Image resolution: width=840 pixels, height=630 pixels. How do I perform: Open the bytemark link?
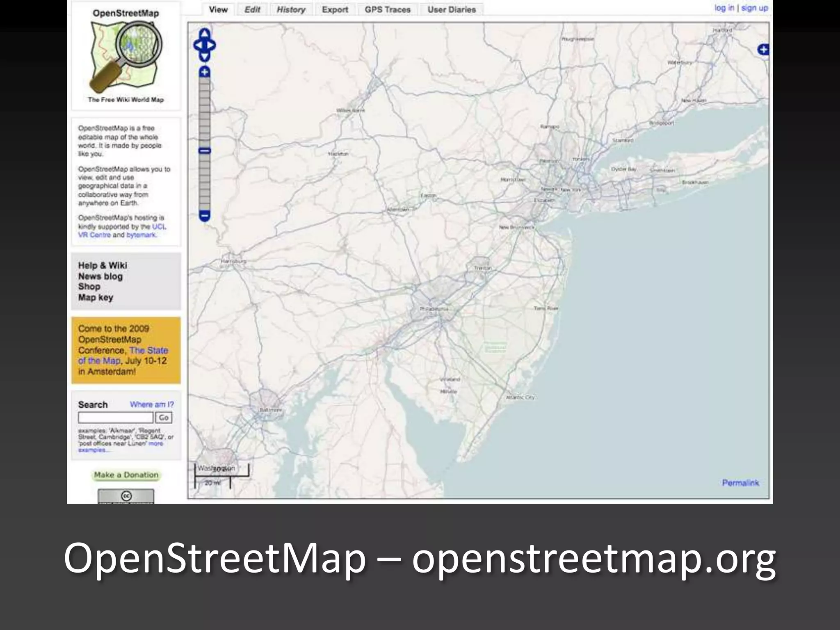click(141, 235)
